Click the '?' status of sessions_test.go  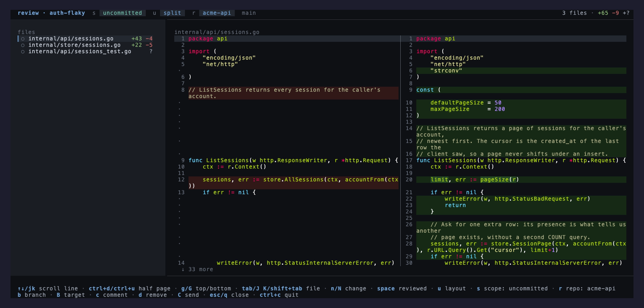click(x=151, y=51)
